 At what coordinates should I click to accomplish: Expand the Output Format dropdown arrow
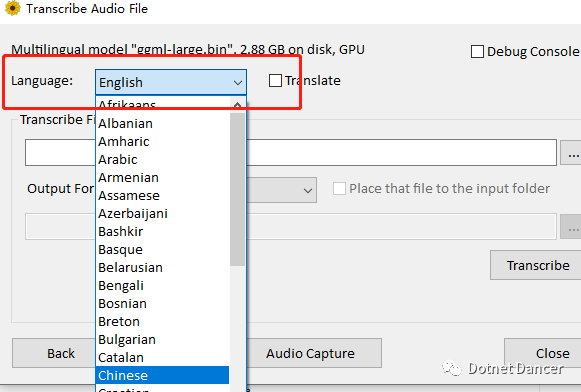tap(308, 190)
